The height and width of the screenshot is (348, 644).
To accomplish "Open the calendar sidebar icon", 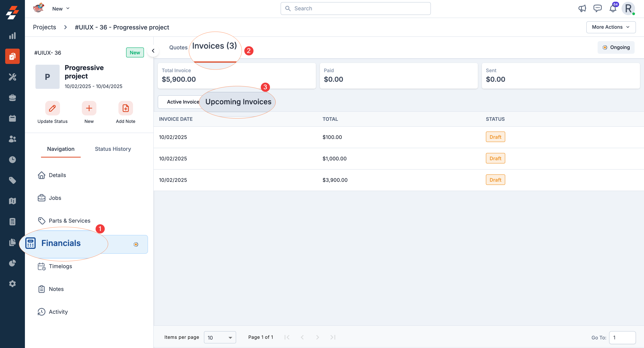I will [x=12, y=118].
